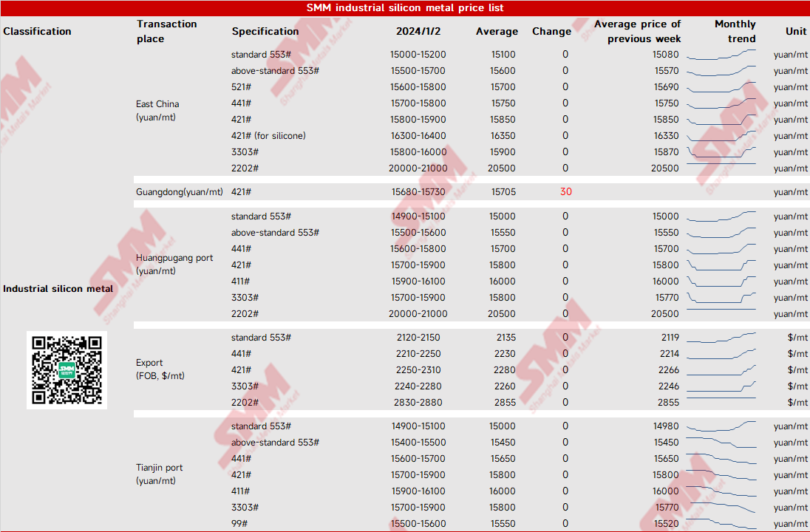
Task: Open the 2024/1/2 date column header
Action: coord(418,31)
